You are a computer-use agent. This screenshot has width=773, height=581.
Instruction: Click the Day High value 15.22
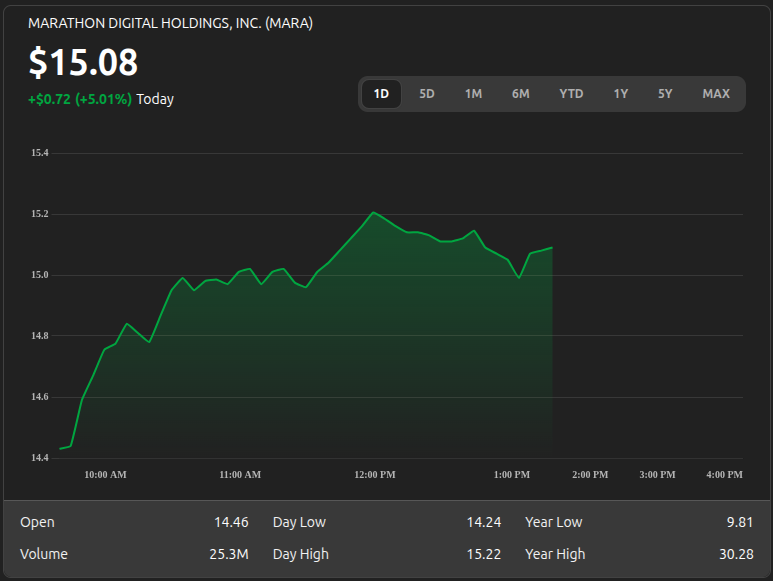[x=484, y=554]
